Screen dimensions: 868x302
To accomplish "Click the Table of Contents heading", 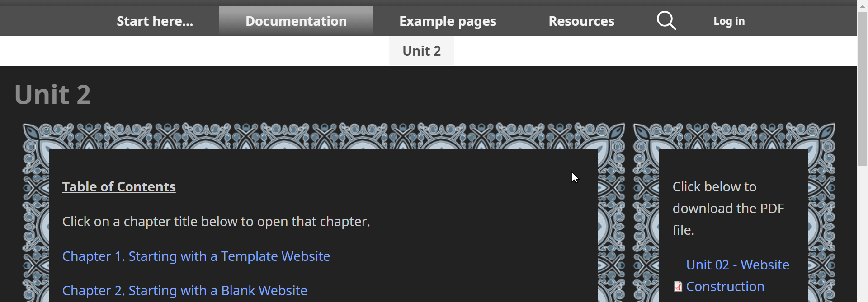I will [x=119, y=186].
